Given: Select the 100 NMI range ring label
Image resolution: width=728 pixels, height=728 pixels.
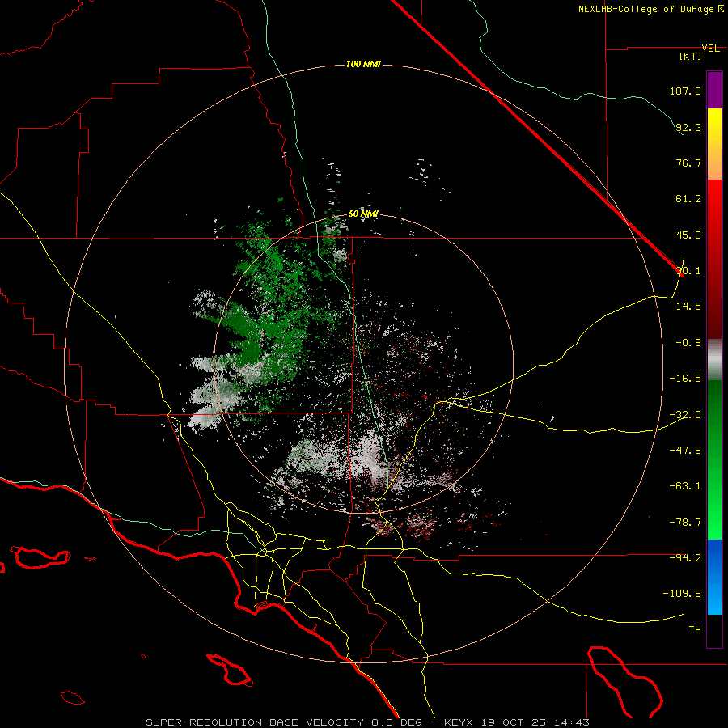Looking at the screenshot, I should point(363,64).
